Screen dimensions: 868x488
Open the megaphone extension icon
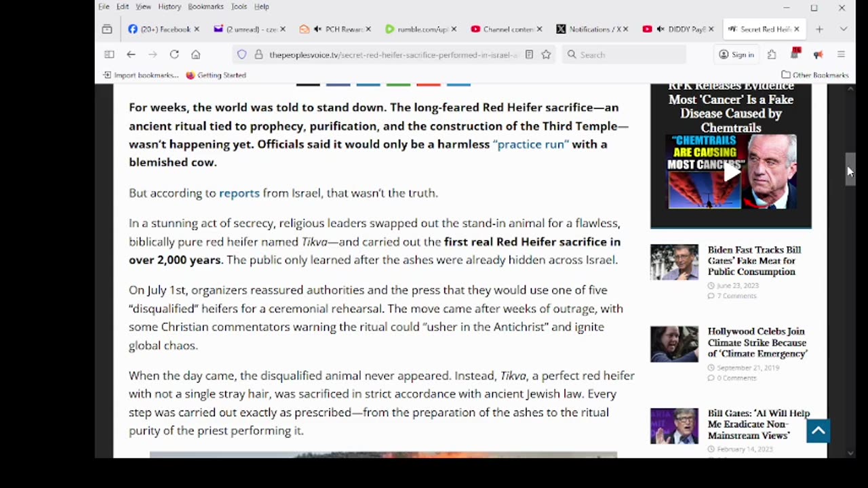(818, 54)
